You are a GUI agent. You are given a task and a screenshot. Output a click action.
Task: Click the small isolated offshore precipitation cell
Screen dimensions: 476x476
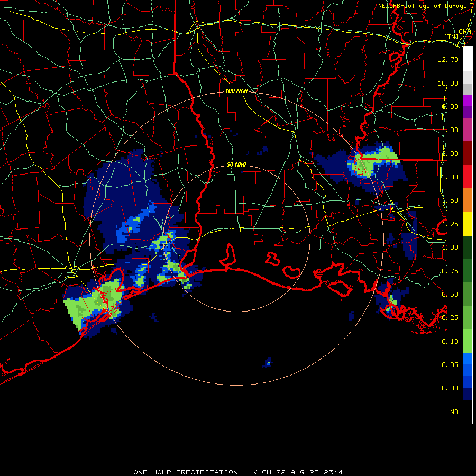267,362
